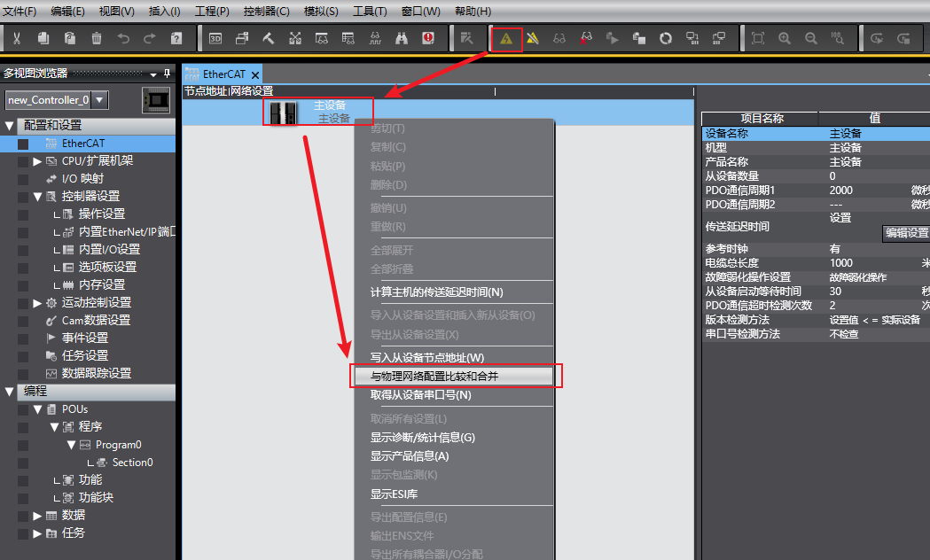Open the 控制器(C) menu
The image size is (930, 560).
pos(263,12)
